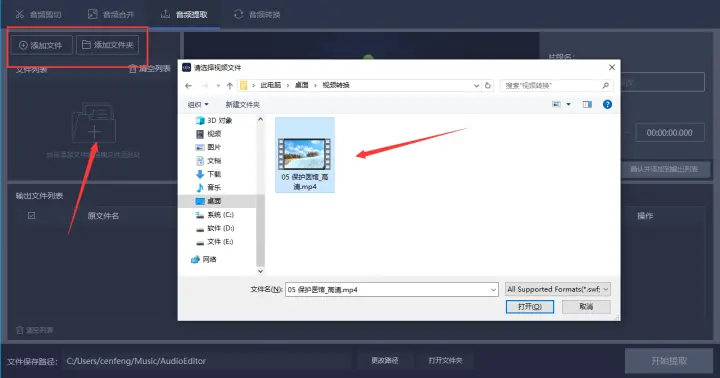Go up one folder level
The height and width of the screenshot is (378, 720).
pyautogui.click(x=230, y=85)
